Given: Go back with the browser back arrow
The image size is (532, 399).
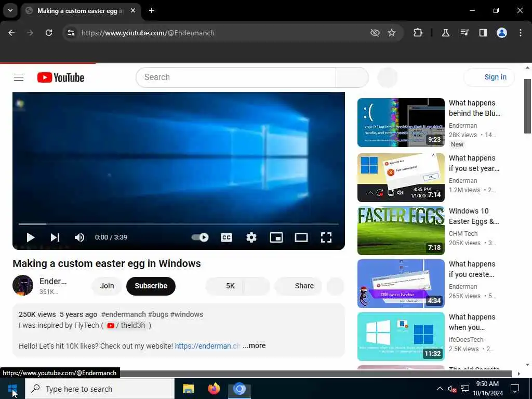Looking at the screenshot, I should [11, 33].
